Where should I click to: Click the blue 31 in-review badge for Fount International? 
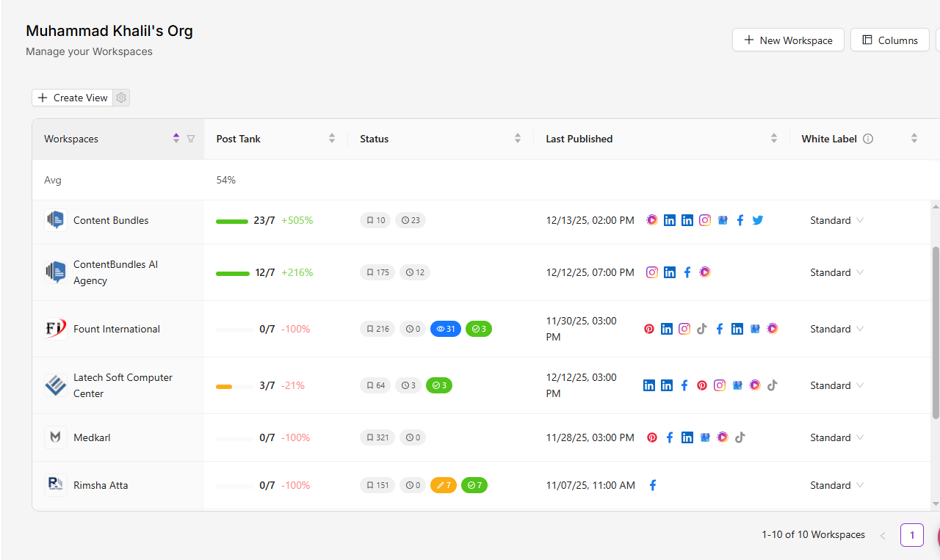[x=446, y=329]
